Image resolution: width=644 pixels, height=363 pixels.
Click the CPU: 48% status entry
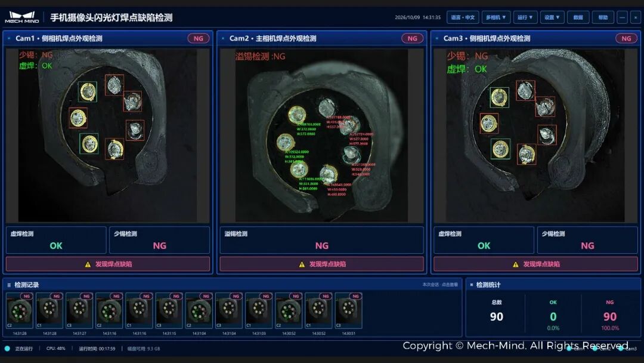56,349
